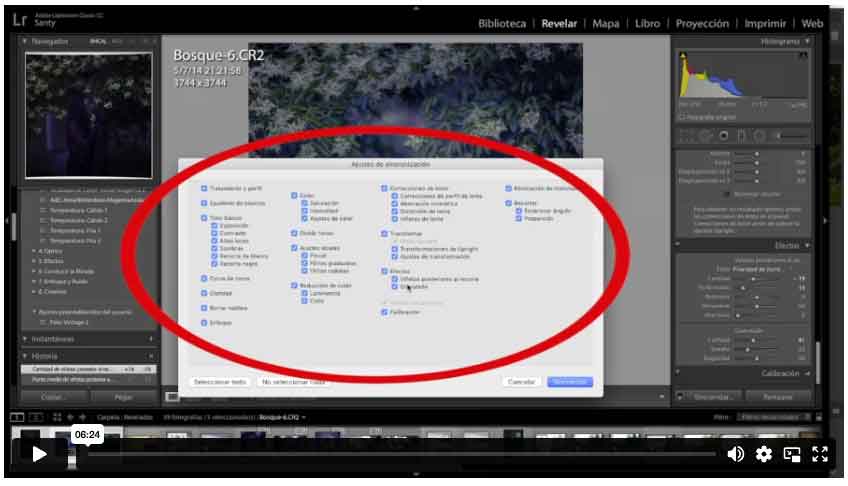
Task: Toggle Claridad checkbox
Action: pos(204,293)
